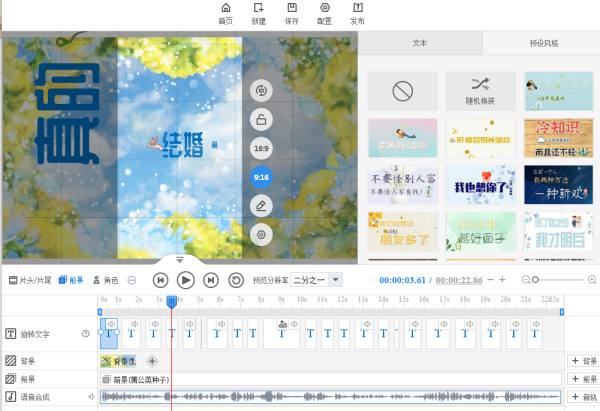Choose the 我也想你了 preset style
Screen dimensions: 600x411
[x=480, y=185]
